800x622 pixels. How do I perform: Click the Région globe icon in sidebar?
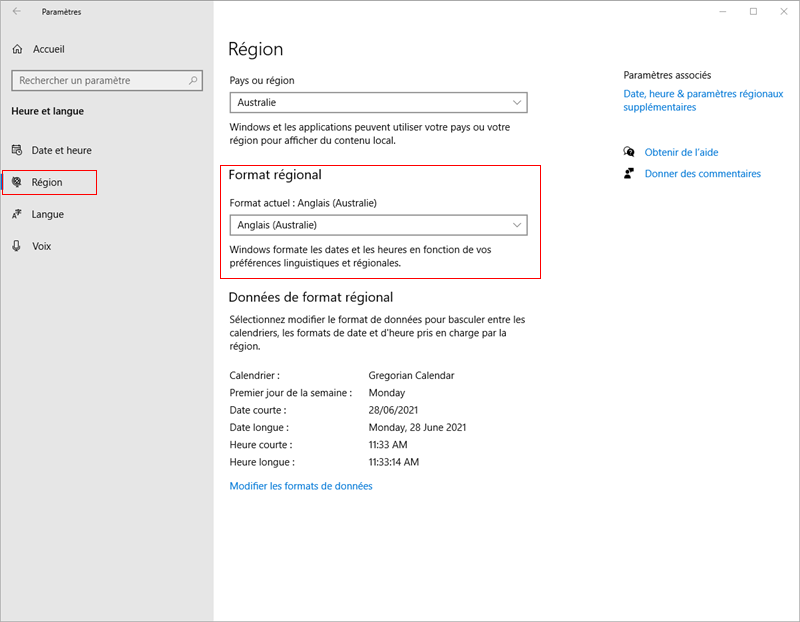click(17, 182)
